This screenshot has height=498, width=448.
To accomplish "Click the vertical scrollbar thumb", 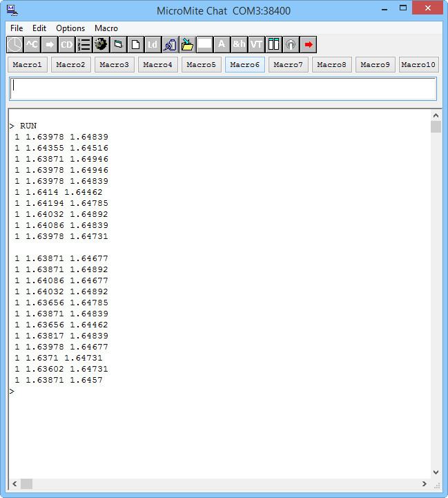I will [436, 126].
